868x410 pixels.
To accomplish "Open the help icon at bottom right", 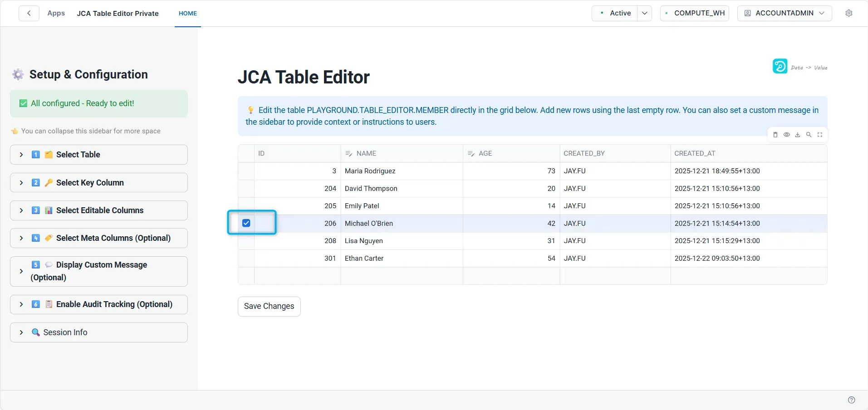I will [851, 400].
